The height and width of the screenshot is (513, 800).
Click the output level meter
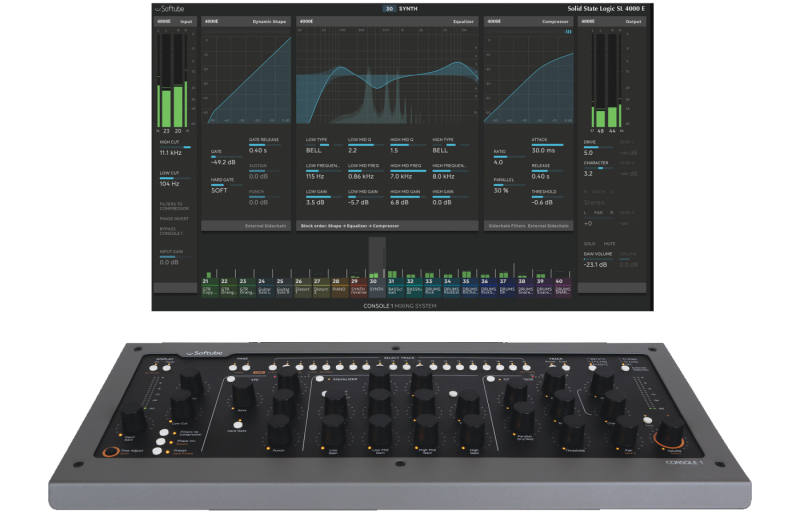click(606, 80)
